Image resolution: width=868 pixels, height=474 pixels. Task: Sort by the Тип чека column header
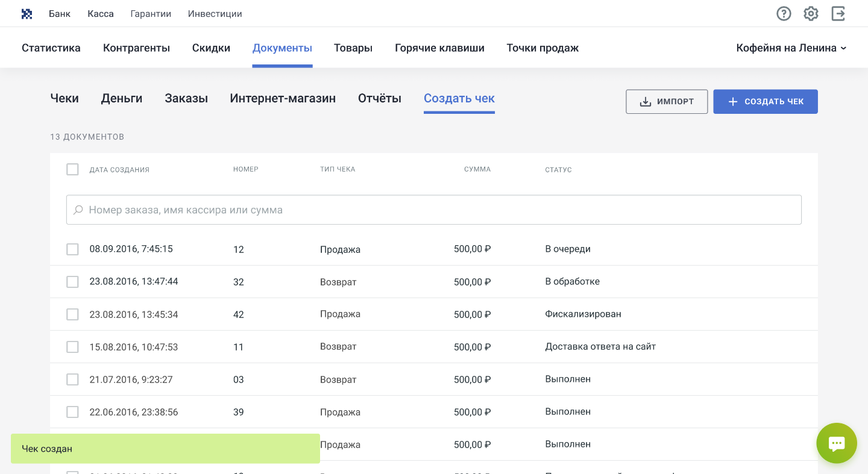pos(338,169)
